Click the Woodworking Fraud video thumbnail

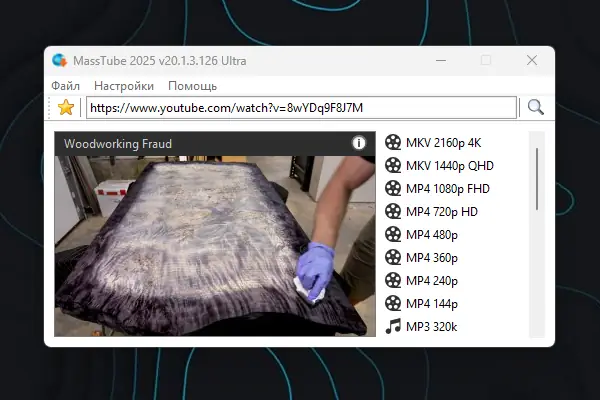[215, 246]
